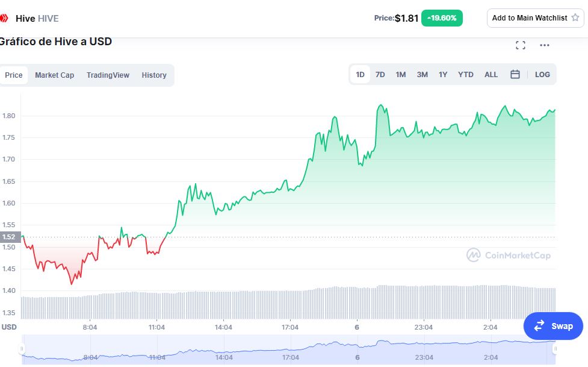Click the 14:04 time axis label

click(223, 327)
